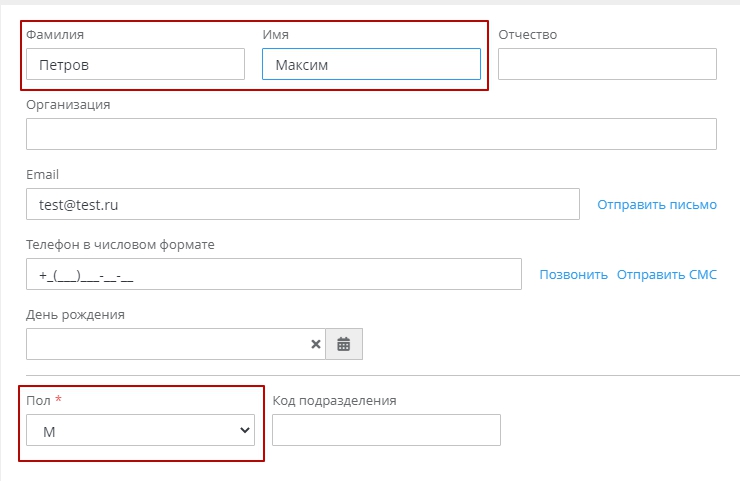Click into the Организация text field
The width and height of the screenshot is (740, 481).
click(371, 134)
